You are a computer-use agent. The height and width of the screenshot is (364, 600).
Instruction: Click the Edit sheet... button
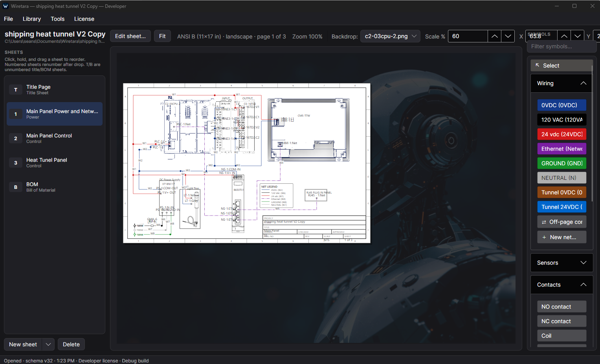(x=130, y=36)
